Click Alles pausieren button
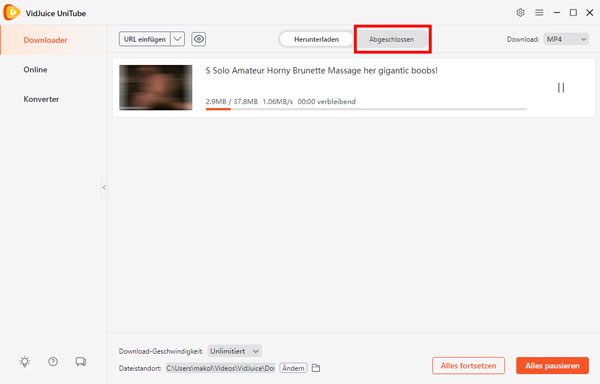Image resolution: width=600 pixels, height=384 pixels. [553, 366]
